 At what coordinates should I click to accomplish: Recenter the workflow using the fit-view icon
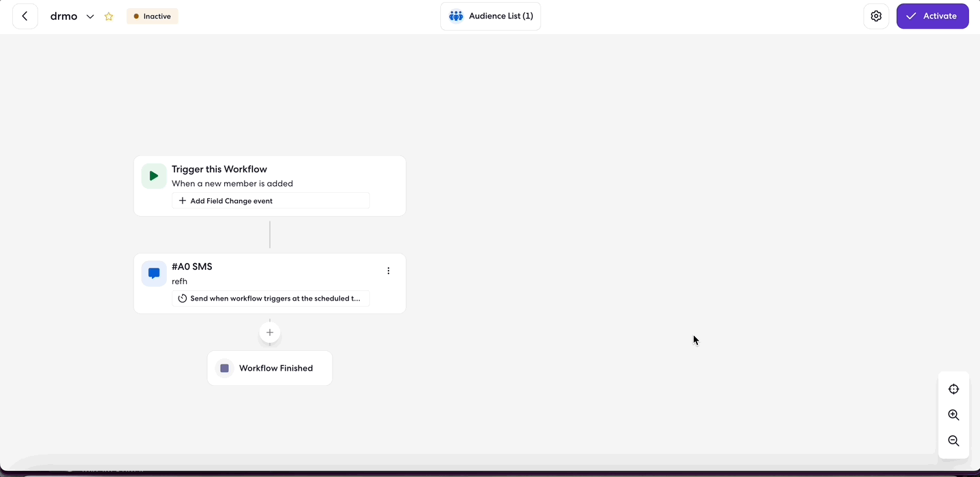953,388
